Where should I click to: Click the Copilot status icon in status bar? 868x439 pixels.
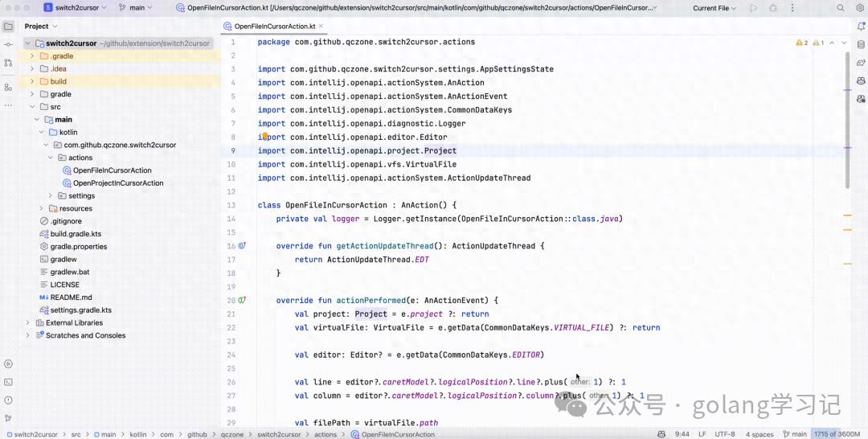coord(661,434)
